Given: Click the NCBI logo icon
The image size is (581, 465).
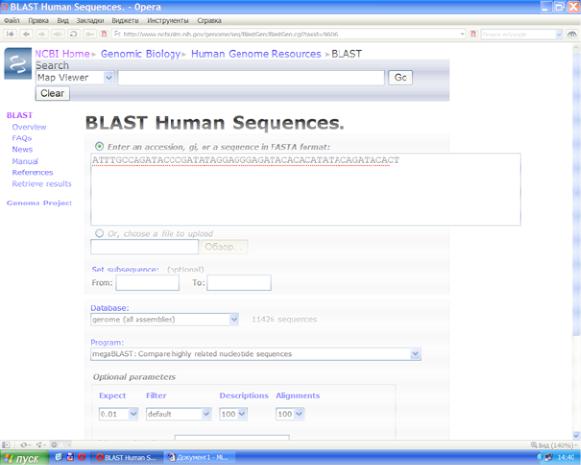Looking at the screenshot, I should point(18,63).
